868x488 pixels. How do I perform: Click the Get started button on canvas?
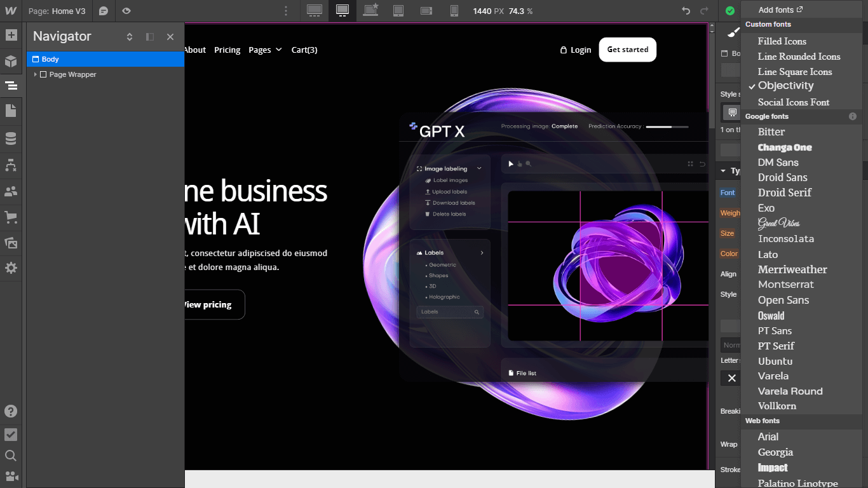pyautogui.click(x=627, y=49)
